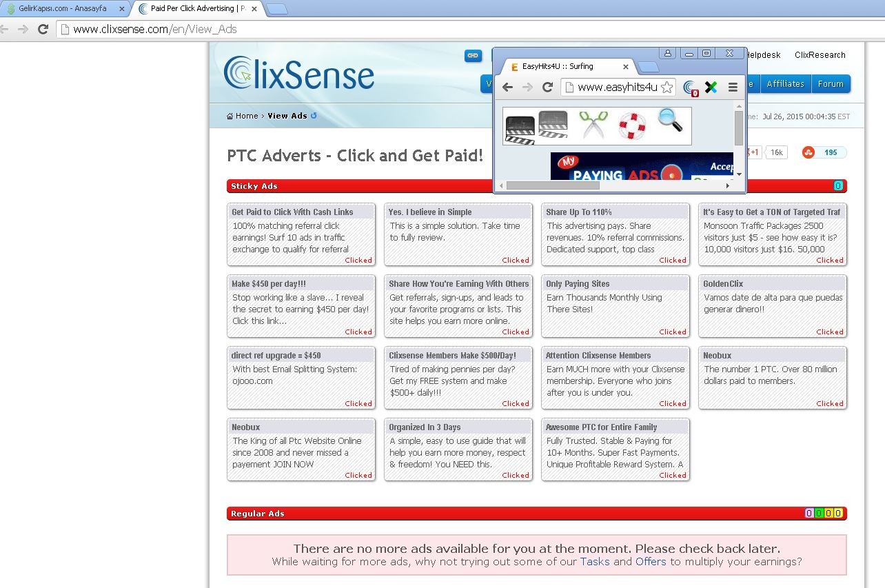885x588 pixels.
Task: Open the GoldenClix ad
Action: (772, 306)
